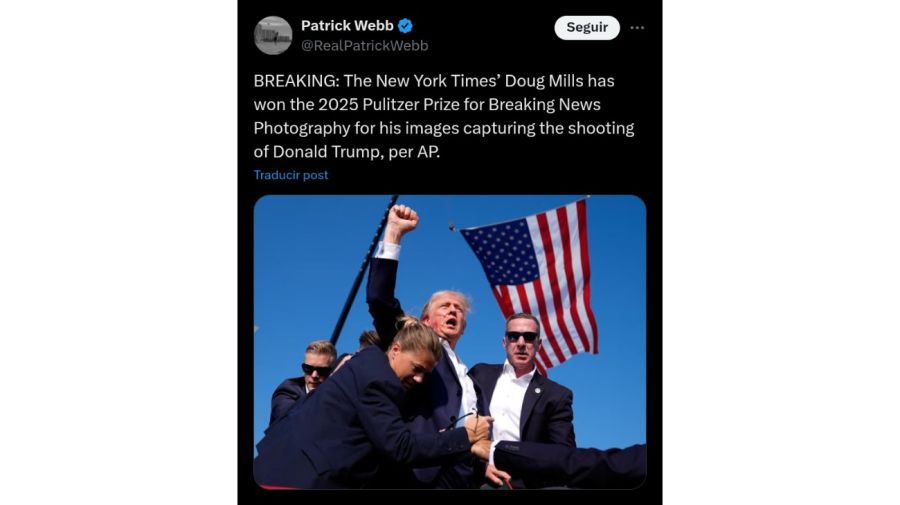This screenshot has height=505, width=900.
Task: Open the attached photo in the post
Action: [450, 342]
